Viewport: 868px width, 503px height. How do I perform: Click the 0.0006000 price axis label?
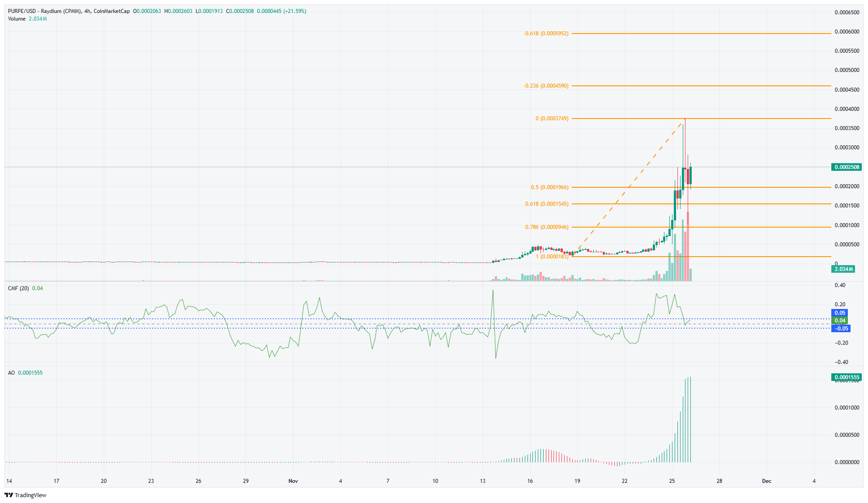click(847, 32)
